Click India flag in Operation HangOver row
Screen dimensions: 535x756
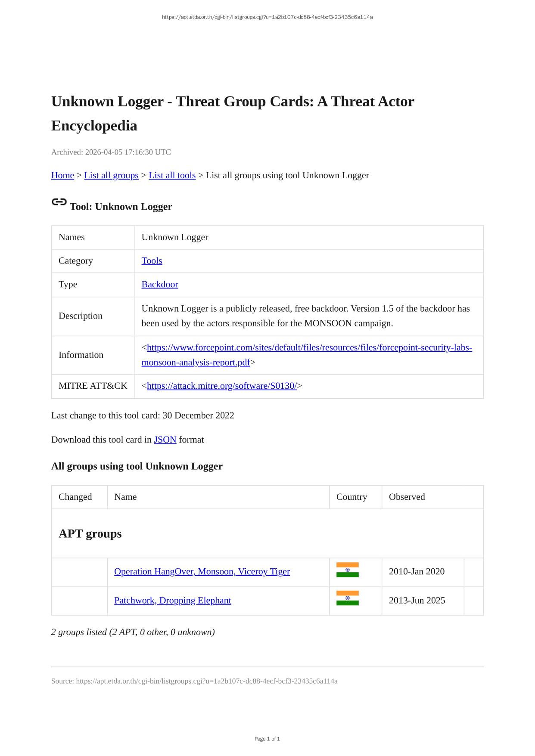(x=347, y=570)
